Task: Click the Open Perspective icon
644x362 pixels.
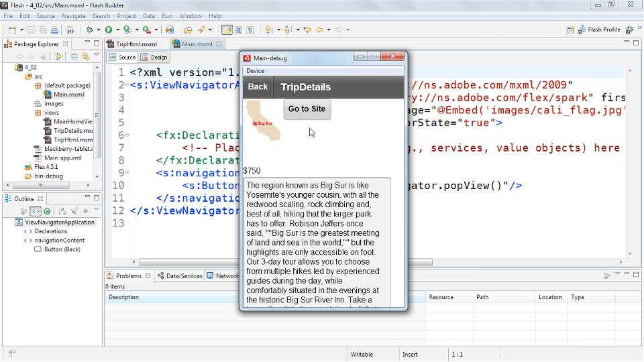Action: [x=570, y=29]
